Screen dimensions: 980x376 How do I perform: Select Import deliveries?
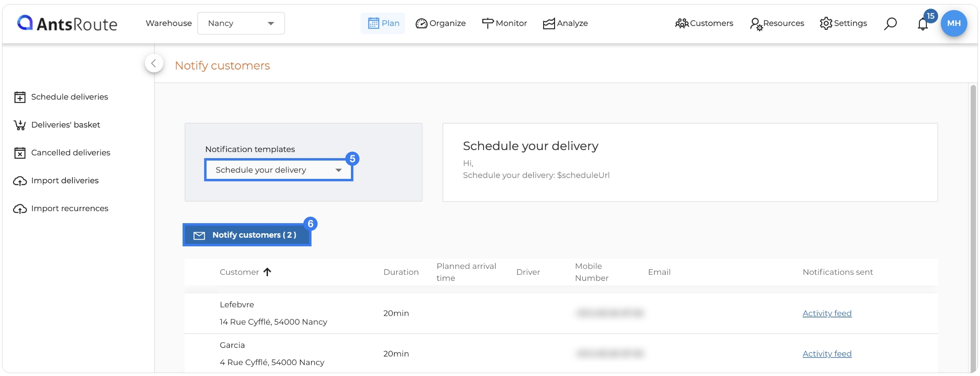tap(56, 180)
